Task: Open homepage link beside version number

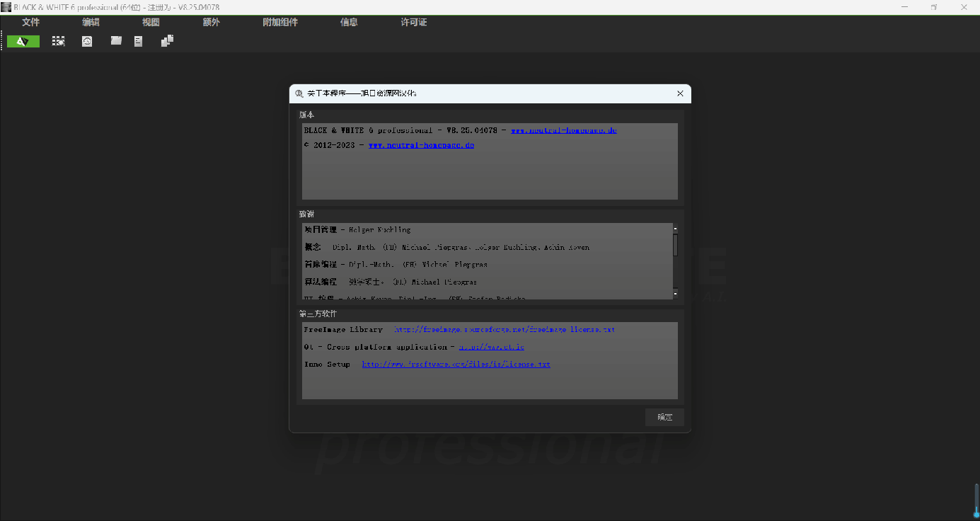Action: (563, 130)
